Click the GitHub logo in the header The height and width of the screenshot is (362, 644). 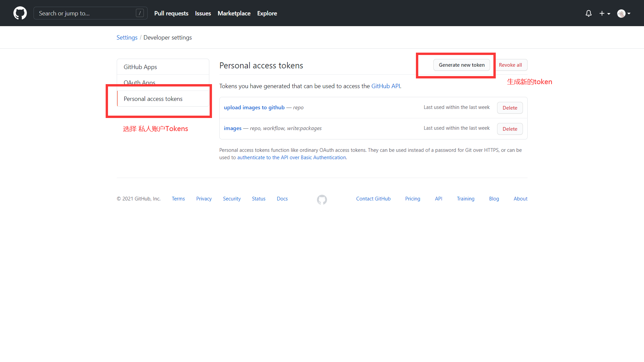tap(20, 13)
